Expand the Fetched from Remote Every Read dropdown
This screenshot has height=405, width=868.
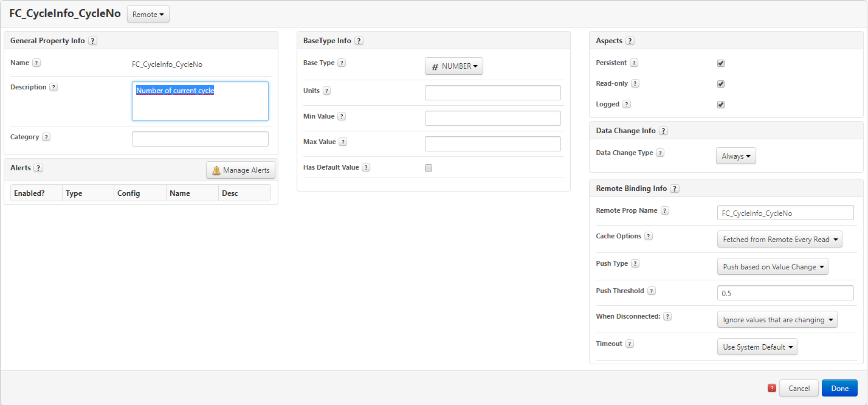tap(780, 239)
